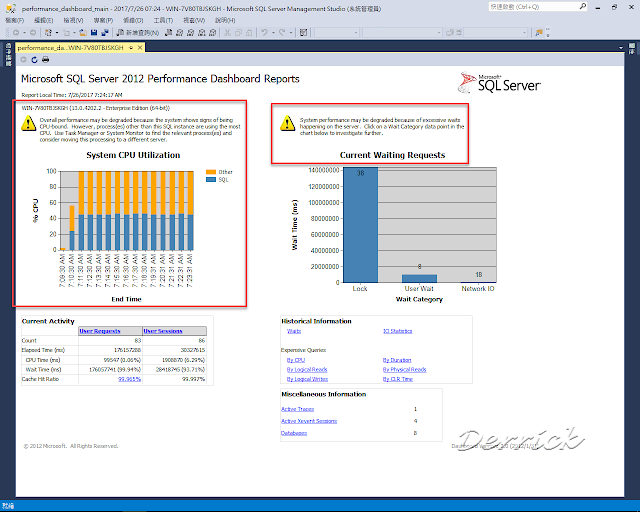
Task: Click the Redo arrow icon
Action: [282, 33]
